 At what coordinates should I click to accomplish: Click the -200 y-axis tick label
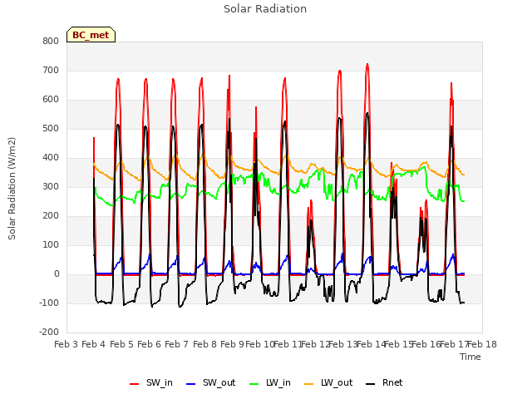coord(49,332)
